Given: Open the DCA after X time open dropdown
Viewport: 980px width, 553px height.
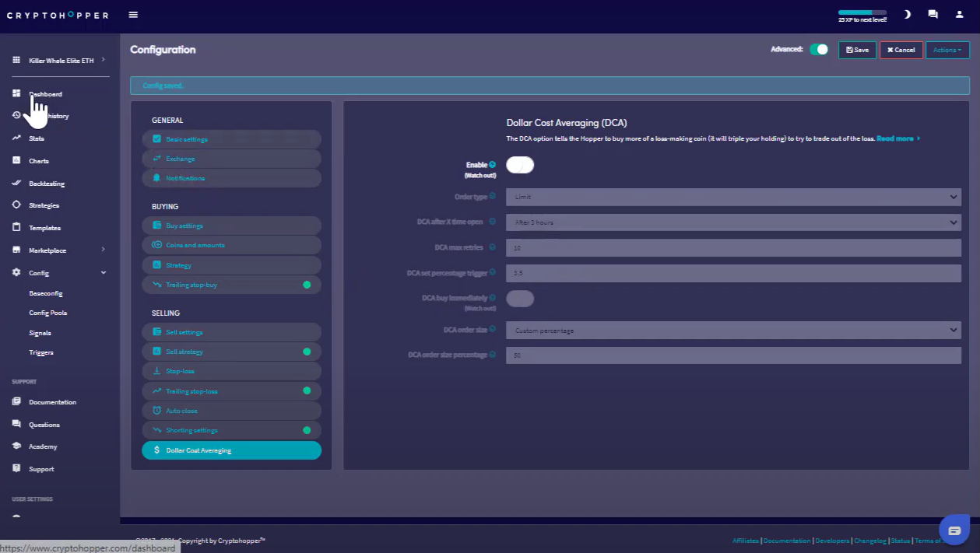Looking at the screenshot, I should (733, 222).
